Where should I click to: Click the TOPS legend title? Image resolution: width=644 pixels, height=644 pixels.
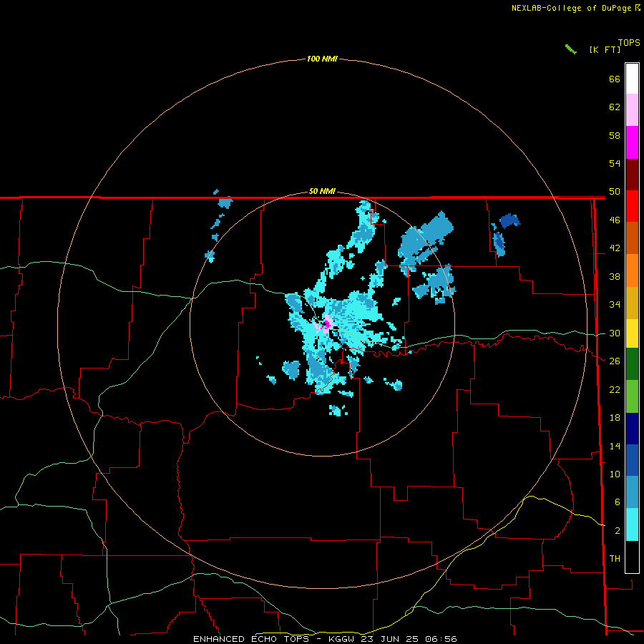[x=629, y=43]
